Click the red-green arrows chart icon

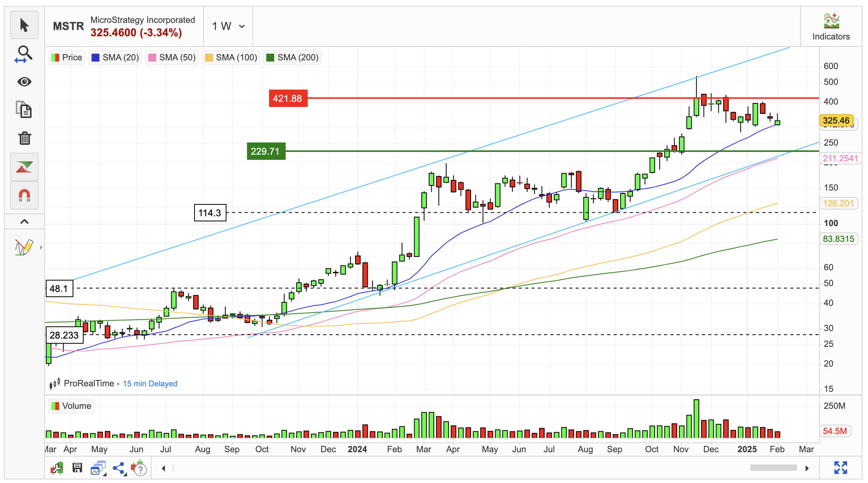coord(24,167)
